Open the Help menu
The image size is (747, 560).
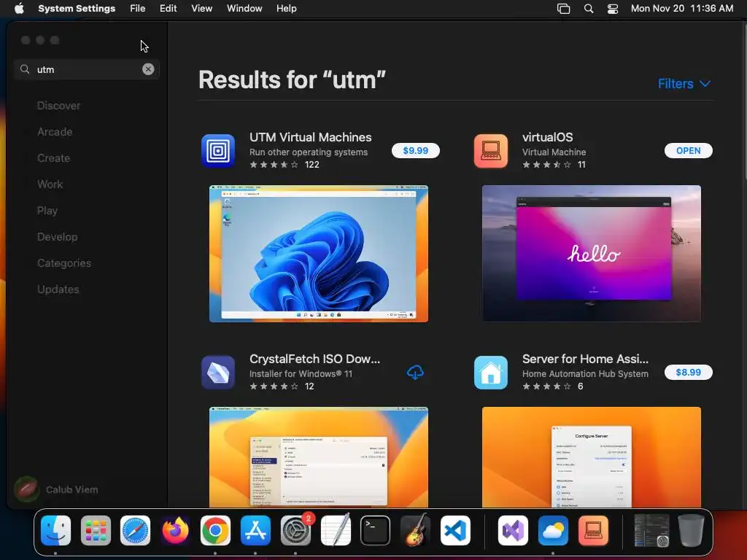tap(286, 8)
